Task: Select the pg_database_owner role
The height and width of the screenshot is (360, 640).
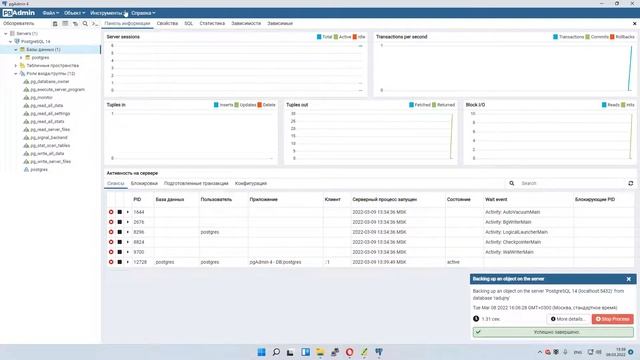Action: coord(50,82)
